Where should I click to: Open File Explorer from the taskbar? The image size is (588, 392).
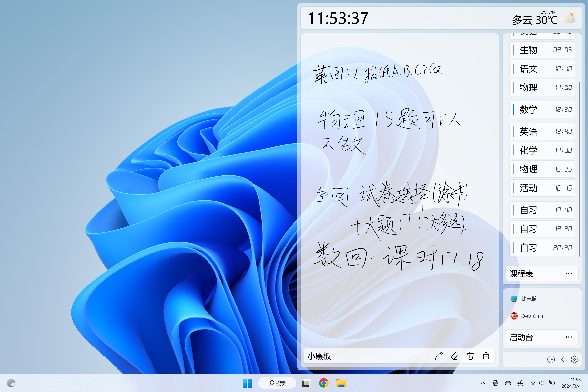coord(341,383)
